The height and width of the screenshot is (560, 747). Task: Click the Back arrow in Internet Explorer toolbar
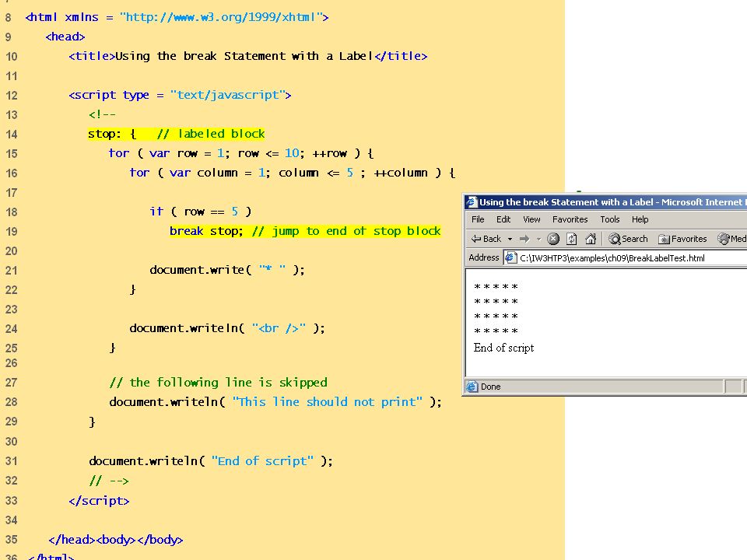(x=486, y=239)
